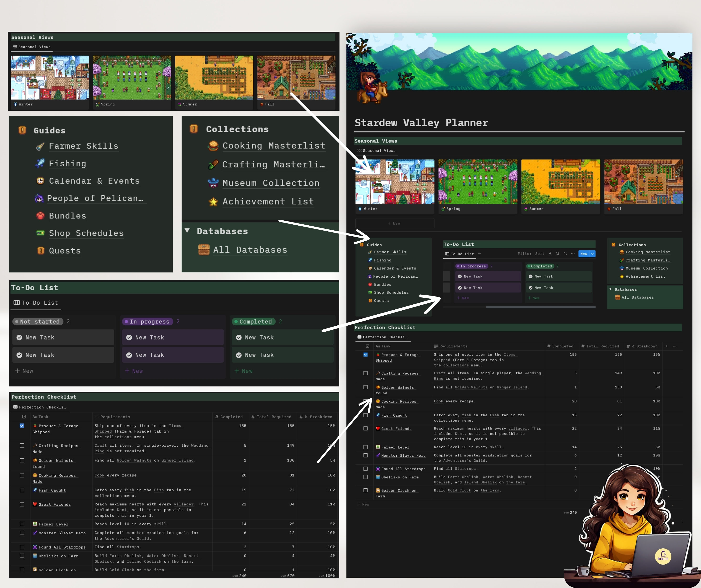Click the burger icon beside Cooking Masterlist on planner page
This screenshot has width=701, height=588.
point(622,252)
